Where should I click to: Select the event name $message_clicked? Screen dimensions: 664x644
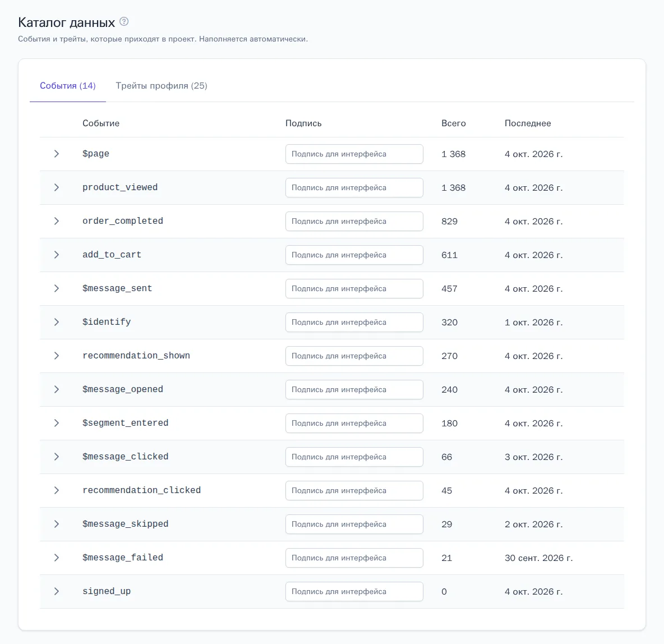point(126,457)
